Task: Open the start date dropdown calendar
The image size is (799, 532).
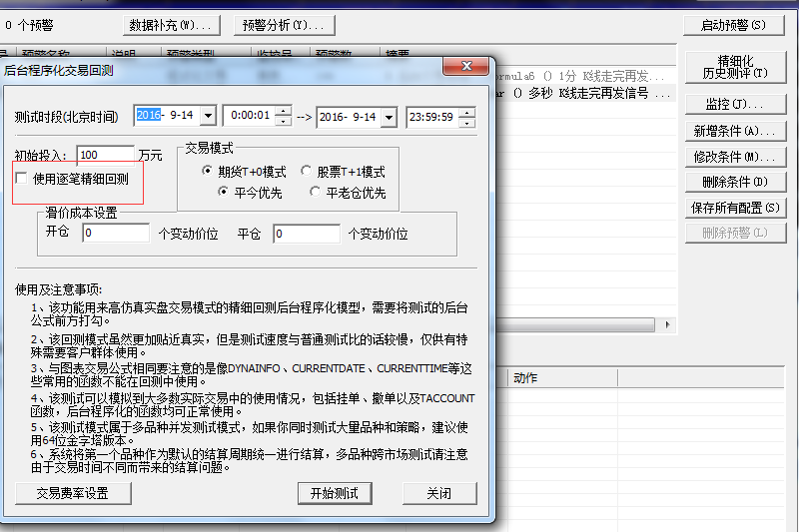Action: pos(208,116)
